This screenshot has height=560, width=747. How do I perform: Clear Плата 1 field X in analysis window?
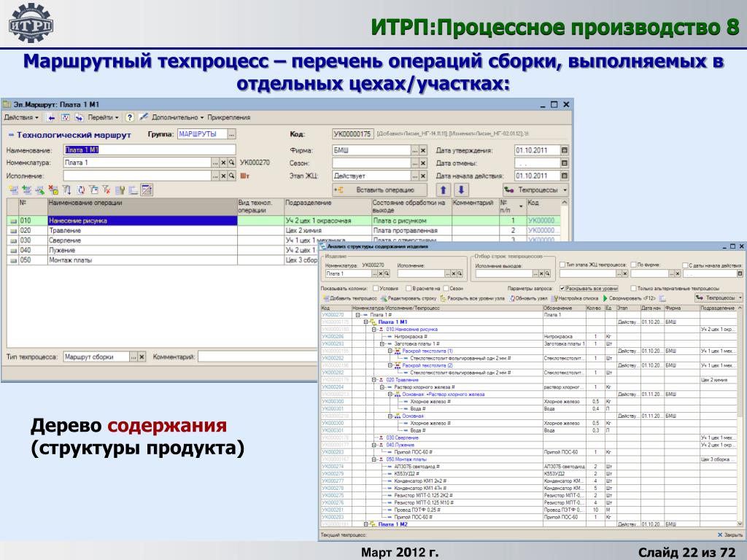(x=381, y=274)
